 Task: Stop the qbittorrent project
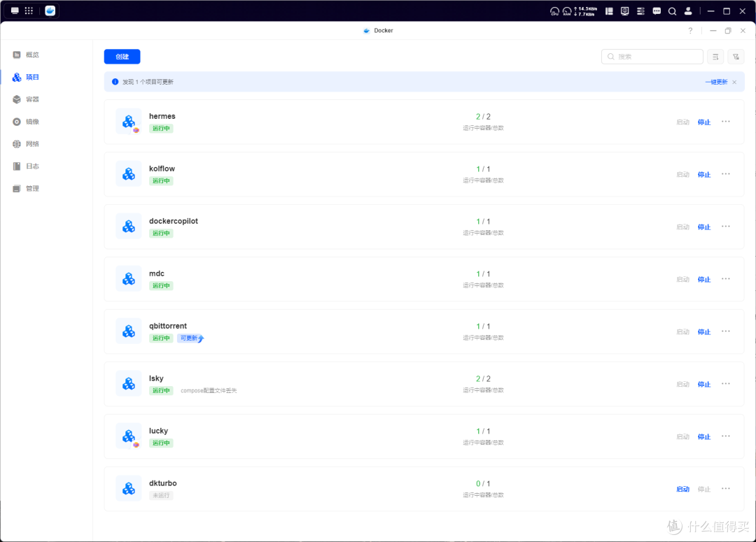[x=704, y=332]
